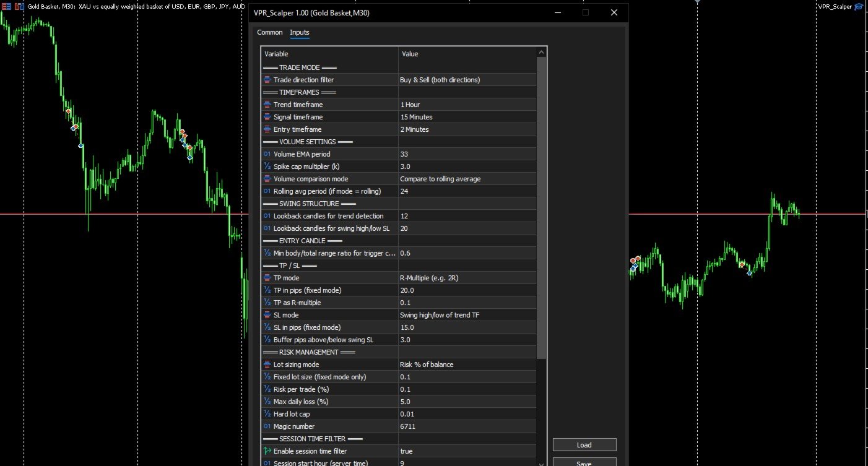Open the Trend timeframe 1 Hour dropdown

tap(467, 105)
